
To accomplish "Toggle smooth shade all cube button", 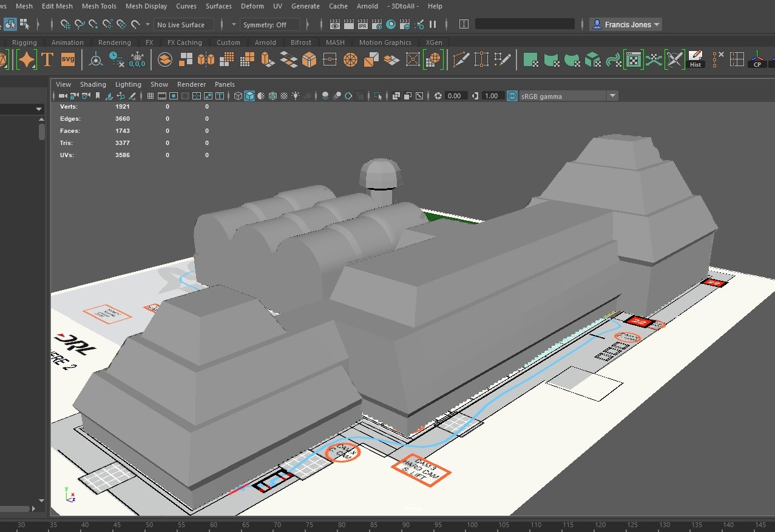I will pos(249,96).
